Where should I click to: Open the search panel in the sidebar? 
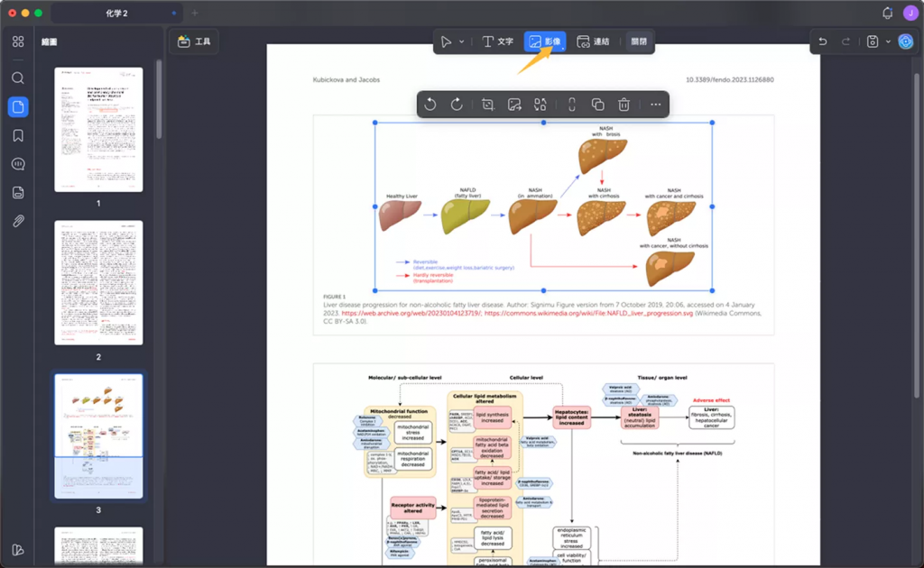coord(18,78)
